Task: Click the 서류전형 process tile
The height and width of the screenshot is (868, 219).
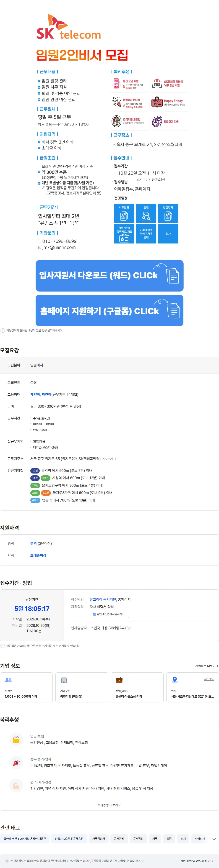Action: tap(124, 213)
